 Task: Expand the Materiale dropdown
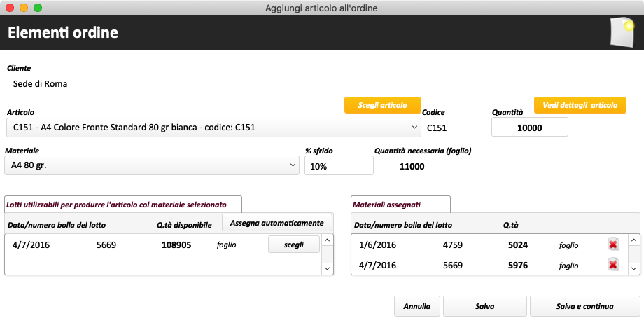pyautogui.click(x=152, y=165)
